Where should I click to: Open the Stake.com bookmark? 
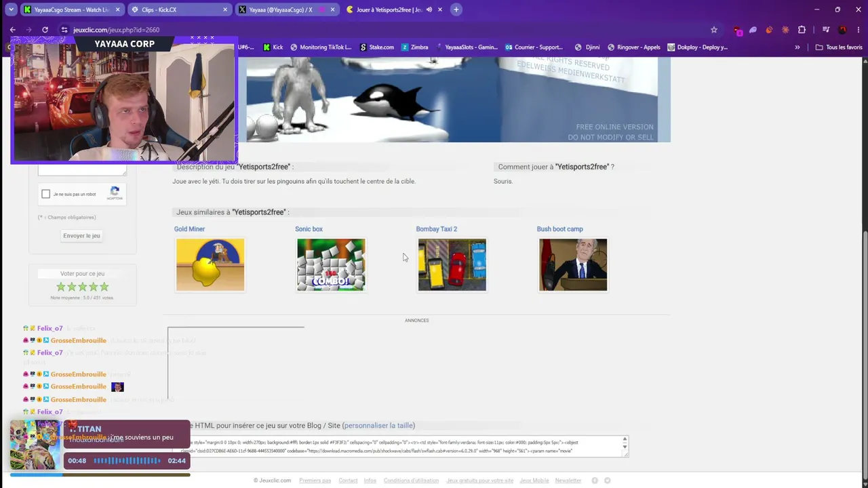(377, 47)
